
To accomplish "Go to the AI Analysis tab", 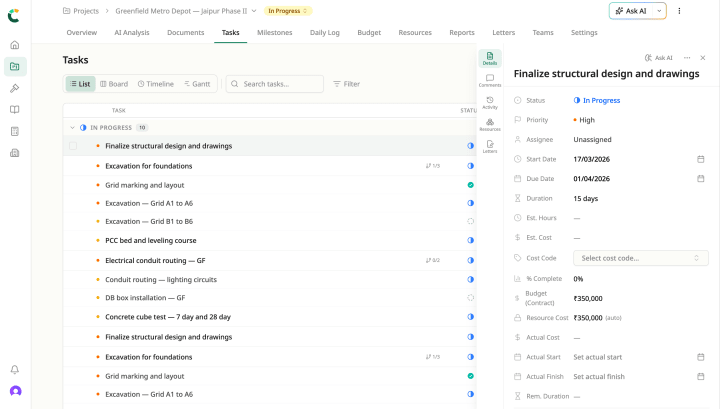I will click(132, 33).
